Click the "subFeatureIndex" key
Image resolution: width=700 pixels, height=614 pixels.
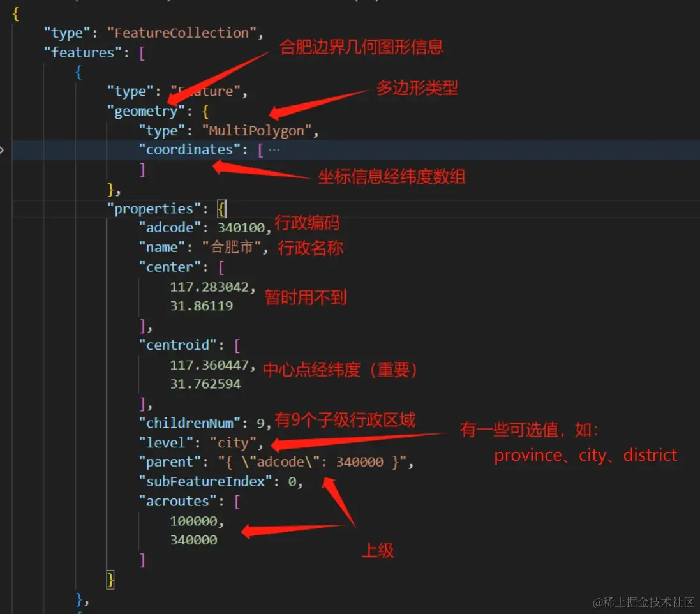205,481
